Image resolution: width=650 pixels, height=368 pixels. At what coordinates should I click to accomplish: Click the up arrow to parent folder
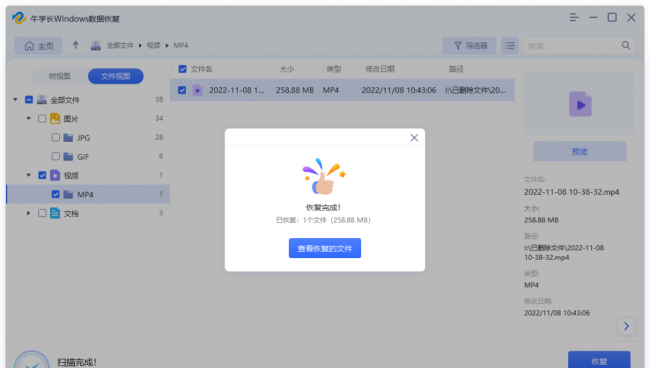point(75,45)
